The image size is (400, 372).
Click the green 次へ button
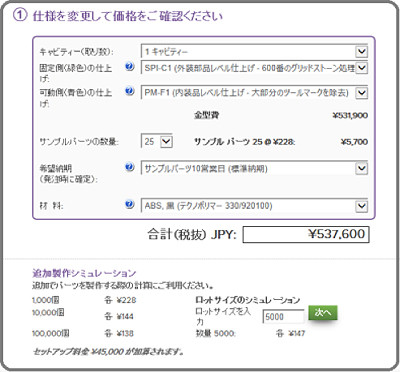pos(323,313)
